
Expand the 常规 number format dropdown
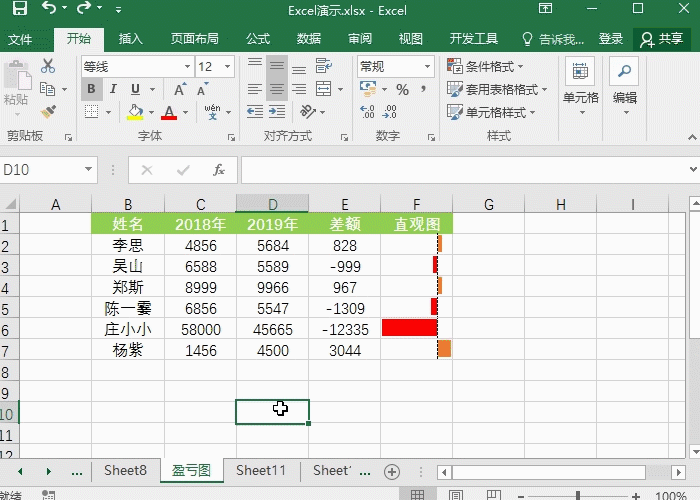coord(430,66)
